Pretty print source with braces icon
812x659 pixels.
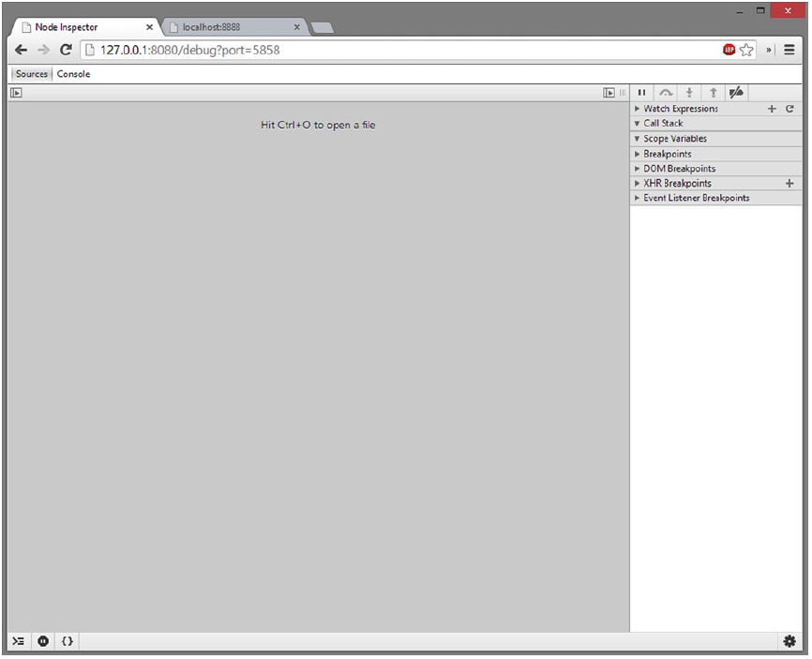pos(68,641)
